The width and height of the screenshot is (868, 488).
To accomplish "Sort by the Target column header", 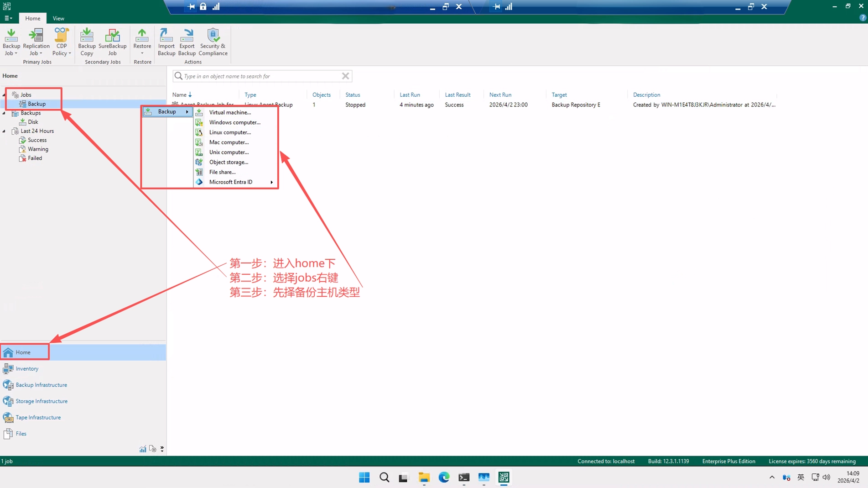I will point(559,94).
